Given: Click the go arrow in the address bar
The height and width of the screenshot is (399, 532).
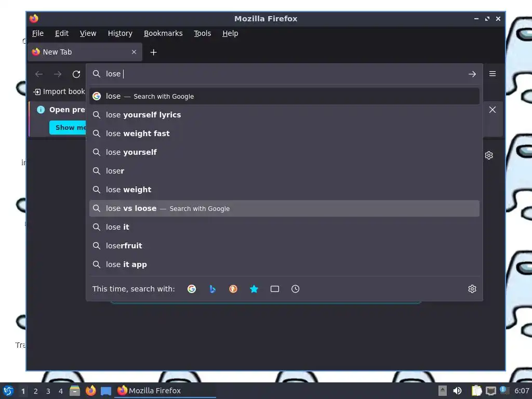Looking at the screenshot, I should click(472, 74).
